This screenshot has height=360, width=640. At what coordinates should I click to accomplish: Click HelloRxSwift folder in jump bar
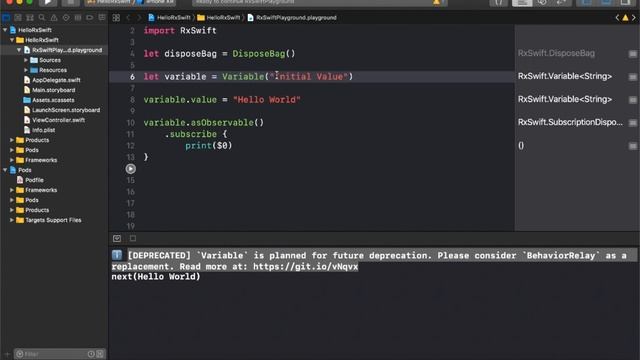click(x=219, y=18)
